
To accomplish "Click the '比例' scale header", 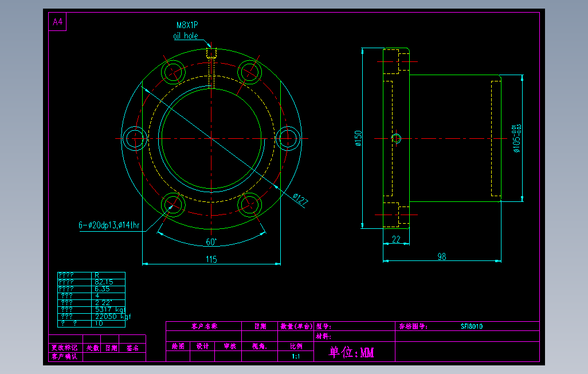I will tap(296, 346).
